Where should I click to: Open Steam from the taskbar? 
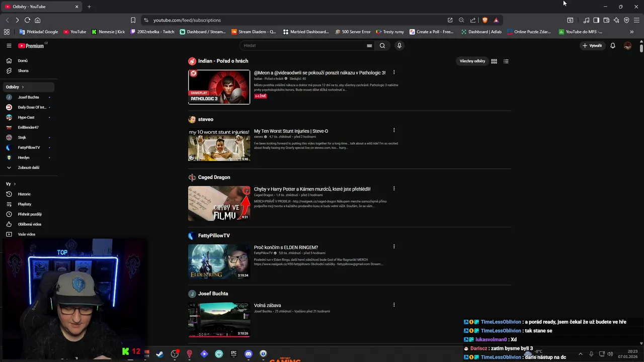159,354
